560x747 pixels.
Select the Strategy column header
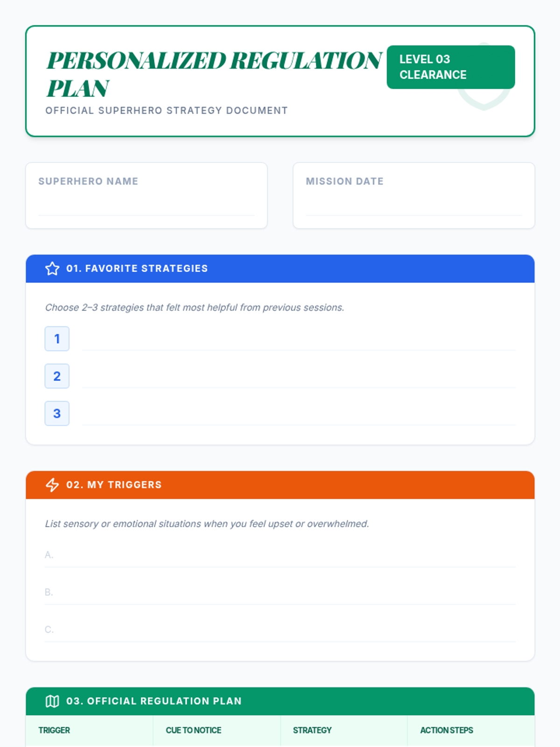(344, 730)
